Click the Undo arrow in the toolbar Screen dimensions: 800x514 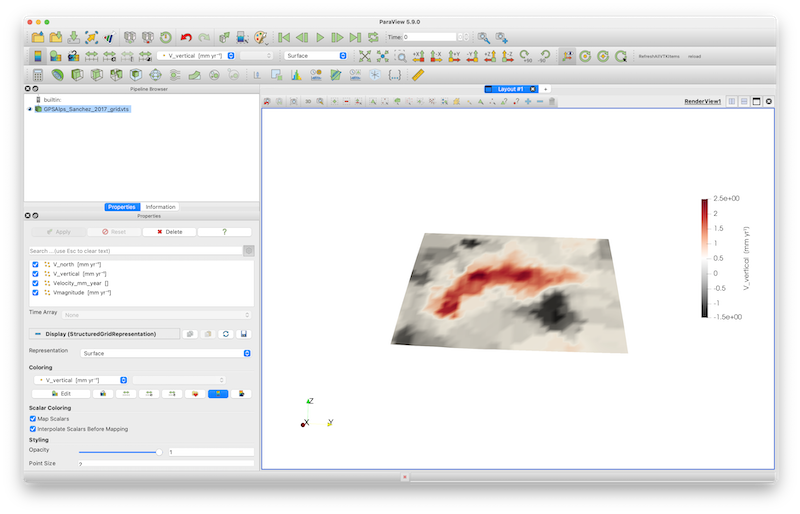187,37
